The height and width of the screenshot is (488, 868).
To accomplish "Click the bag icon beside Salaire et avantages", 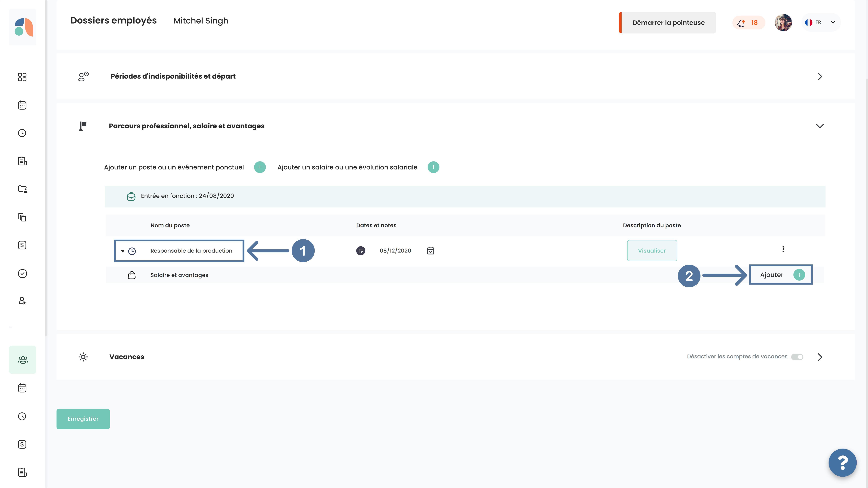I will tap(132, 275).
